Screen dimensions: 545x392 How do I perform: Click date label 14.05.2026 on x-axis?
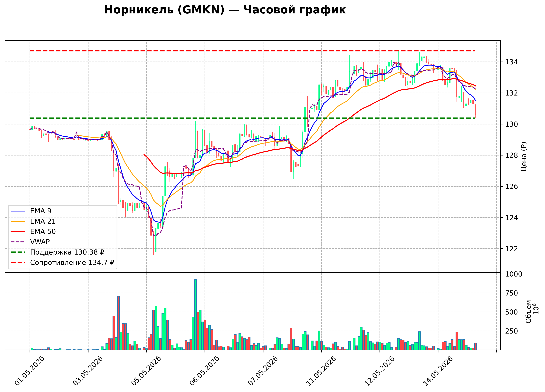[438, 371]
